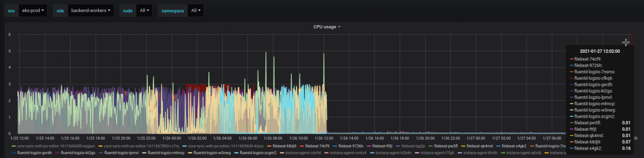Click the namespace variable label
This screenshot has height=158, width=644.
click(173, 10)
